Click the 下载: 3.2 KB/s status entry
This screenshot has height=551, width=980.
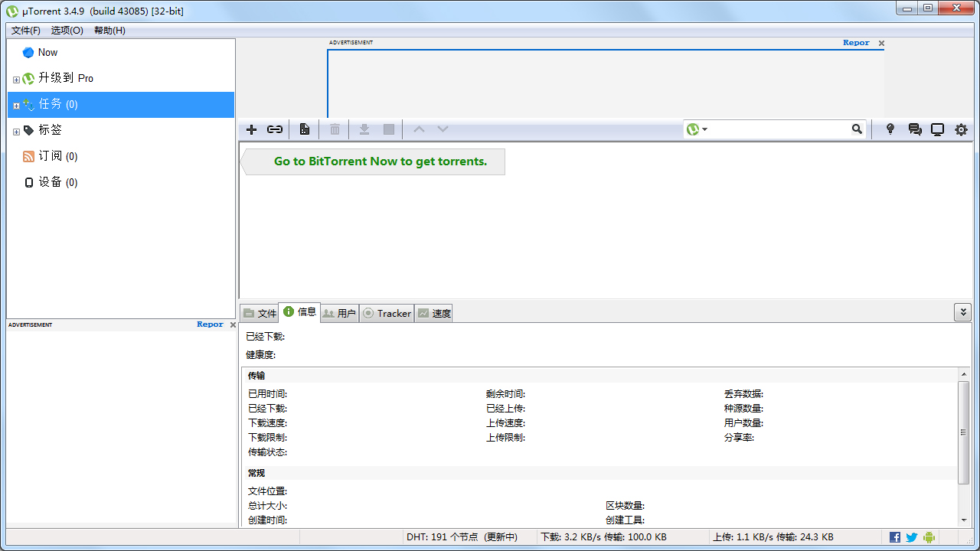[x=603, y=537]
